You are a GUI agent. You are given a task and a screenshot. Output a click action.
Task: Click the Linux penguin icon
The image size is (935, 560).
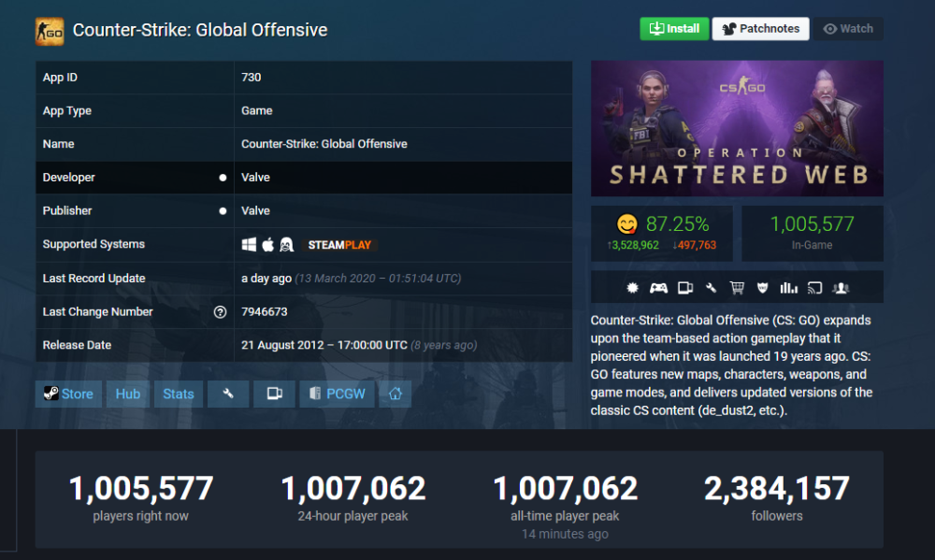[287, 245]
